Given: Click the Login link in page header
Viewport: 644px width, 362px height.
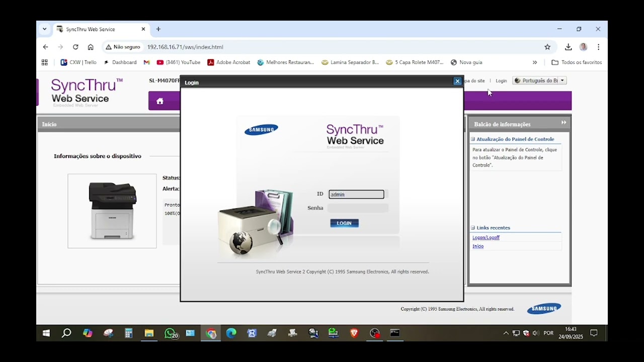Looking at the screenshot, I should 501,80.
